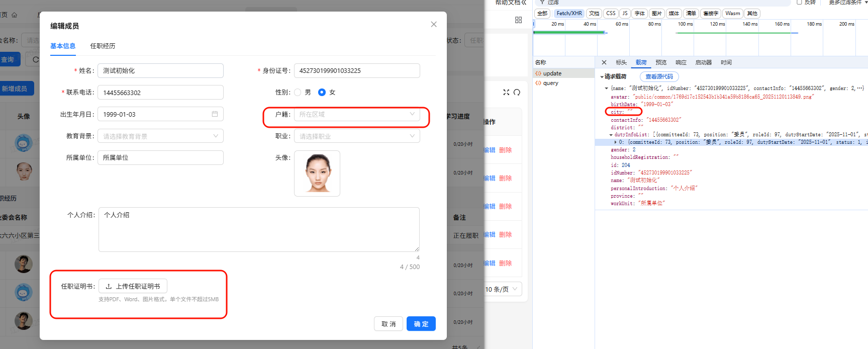Image resolution: width=868 pixels, height=349 pixels.
Task: Select the update request in network list
Action: coord(552,73)
